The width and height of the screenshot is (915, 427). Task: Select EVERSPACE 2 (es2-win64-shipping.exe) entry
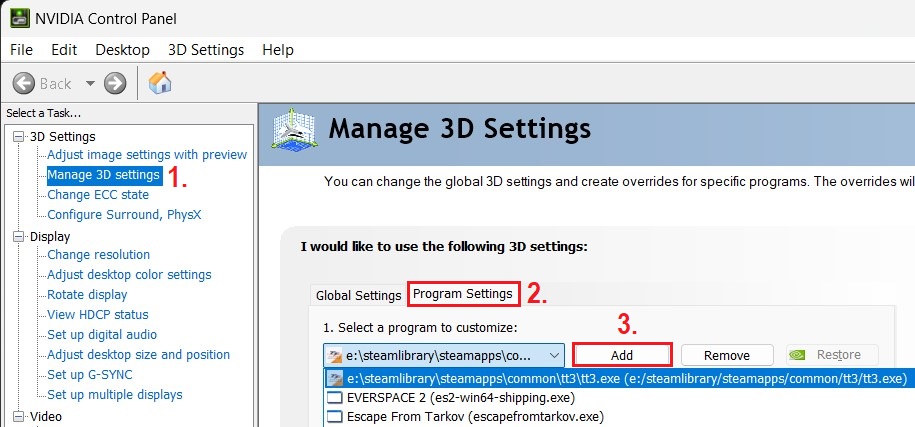tap(620, 398)
